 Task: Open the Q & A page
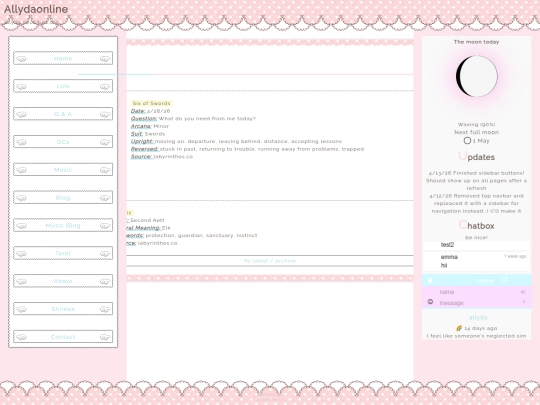(63, 114)
